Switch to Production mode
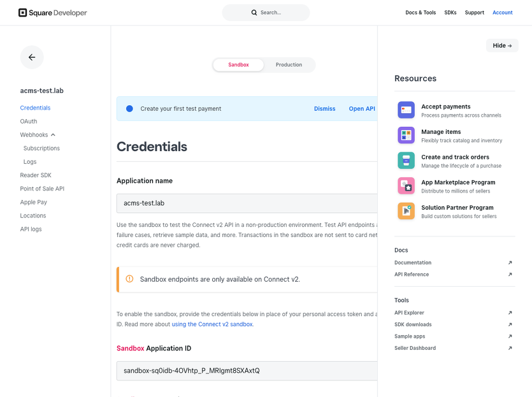The width and height of the screenshot is (532, 397). 289,65
